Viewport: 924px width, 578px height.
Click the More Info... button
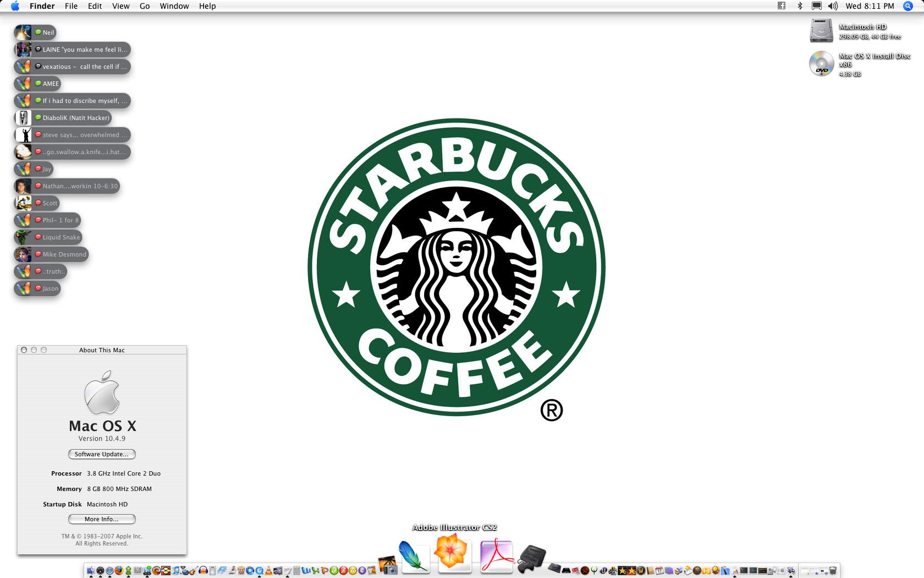102,519
